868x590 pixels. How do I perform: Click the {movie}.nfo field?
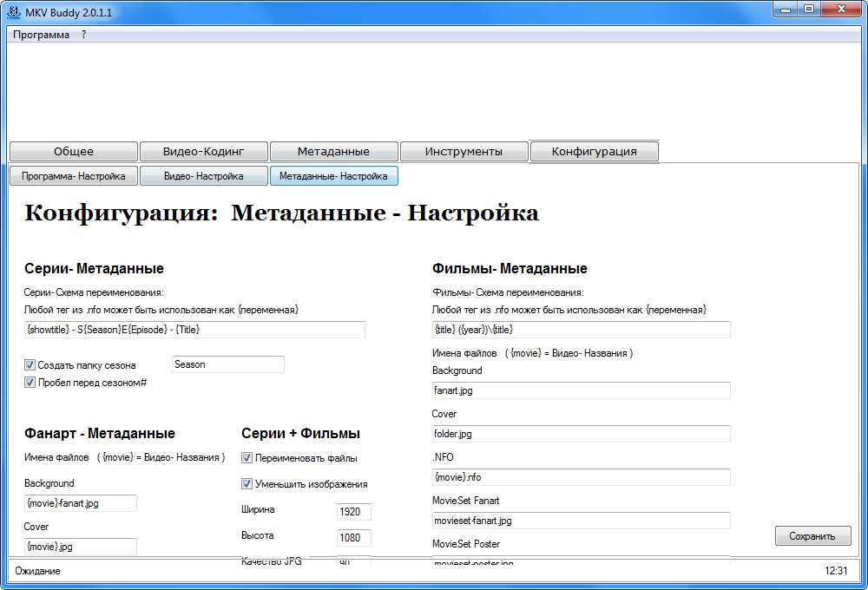click(582, 477)
